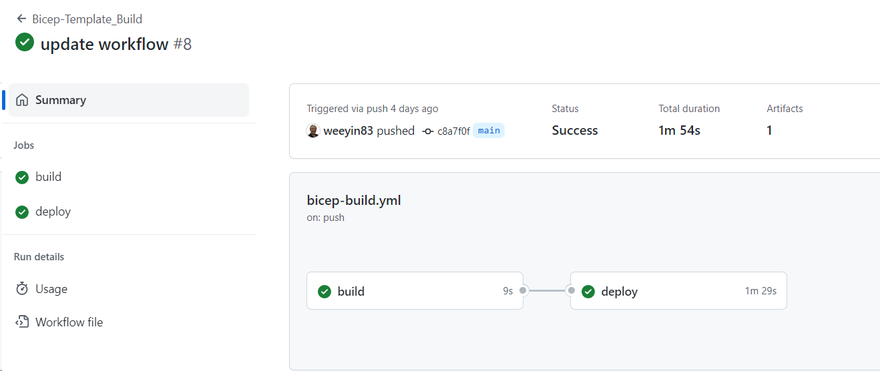Click the green check icon of sidebar deploy job
Viewport: 880px width, 371px height.
pos(22,212)
